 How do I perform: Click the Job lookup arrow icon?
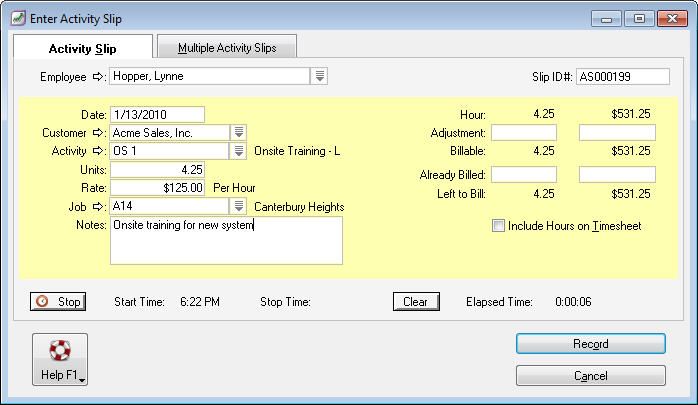97,207
